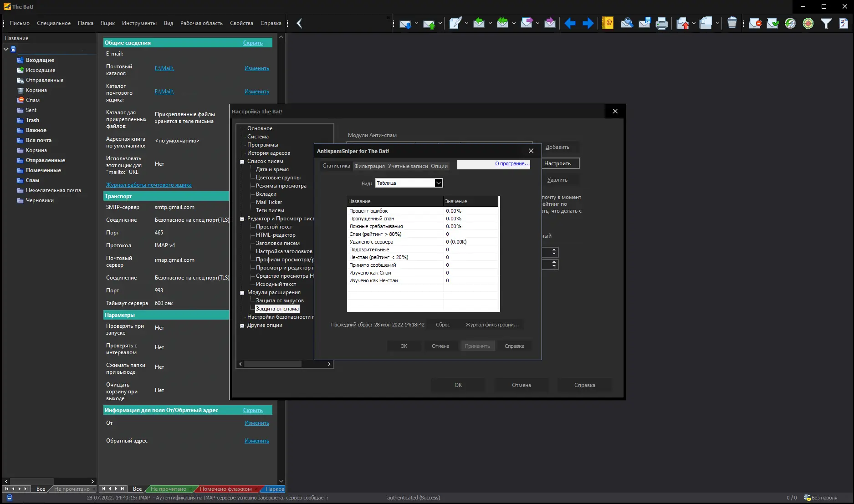Open Журнал фильтрации log button
Image resolution: width=854 pixels, height=504 pixels.
pyautogui.click(x=492, y=325)
